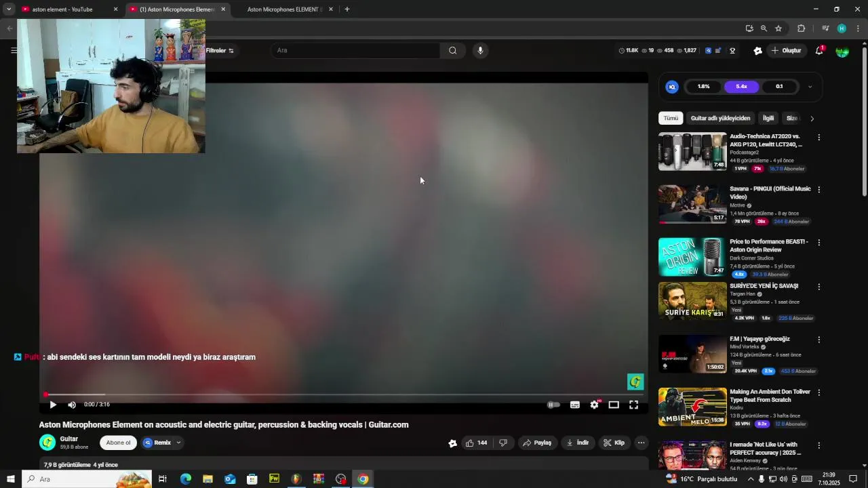The height and width of the screenshot is (488, 868).
Task: Open options for Aston Origin Review video
Action: [818, 243]
